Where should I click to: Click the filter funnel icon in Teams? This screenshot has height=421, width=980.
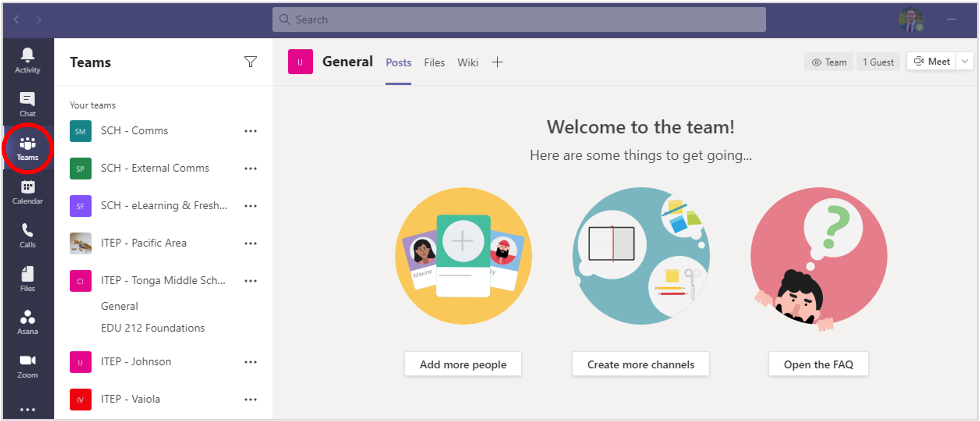pos(250,62)
